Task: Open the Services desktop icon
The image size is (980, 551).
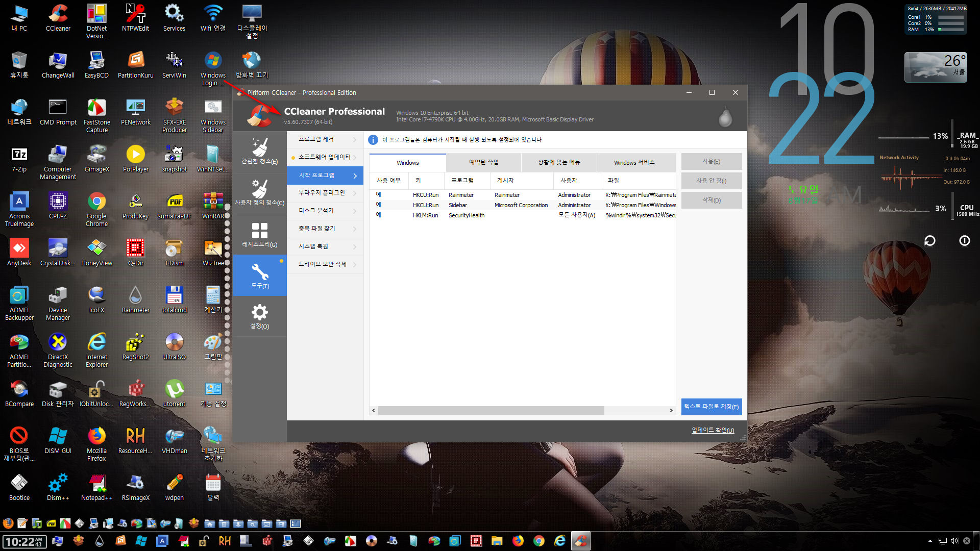Action: [x=174, y=18]
